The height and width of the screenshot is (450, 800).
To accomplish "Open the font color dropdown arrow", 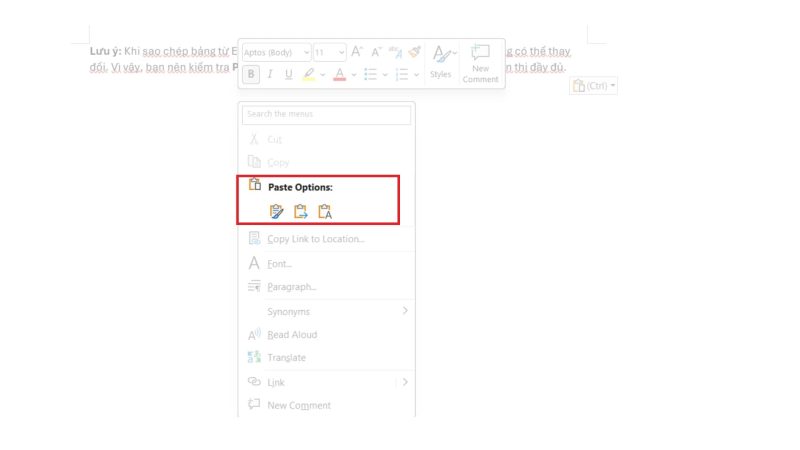I will (354, 75).
